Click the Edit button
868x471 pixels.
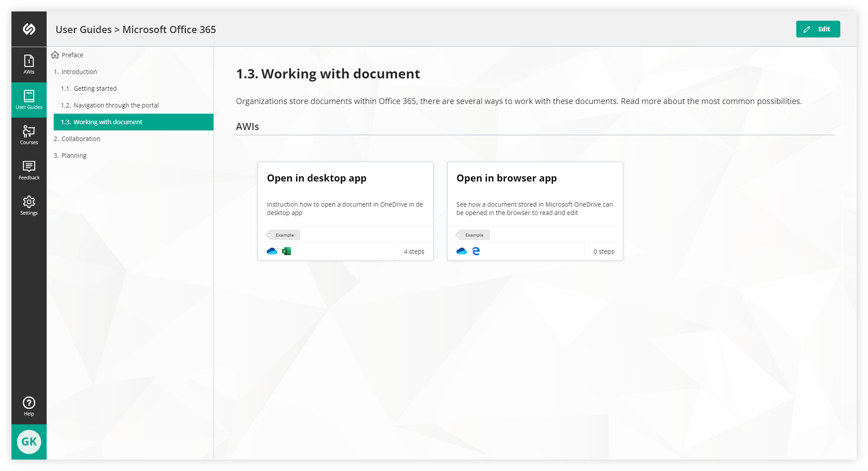click(818, 29)
